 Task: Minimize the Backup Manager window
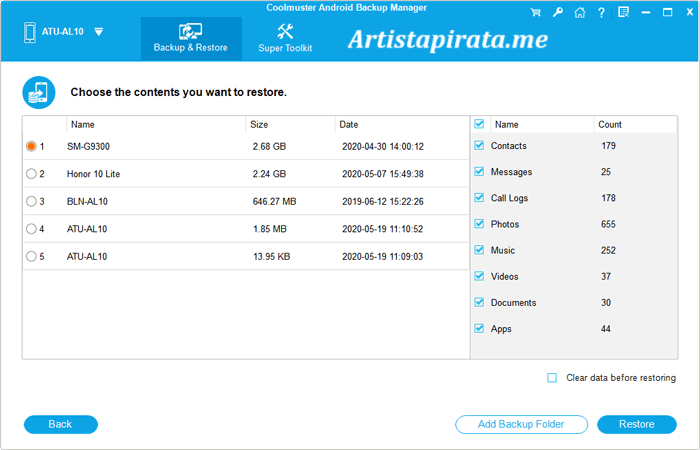(646, 12)
